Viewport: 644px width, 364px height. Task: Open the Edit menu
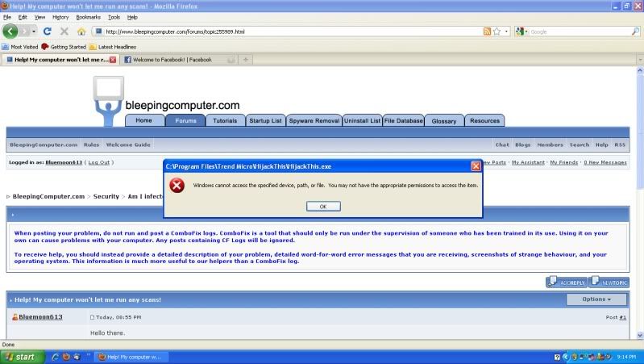[x=23, y=17]
